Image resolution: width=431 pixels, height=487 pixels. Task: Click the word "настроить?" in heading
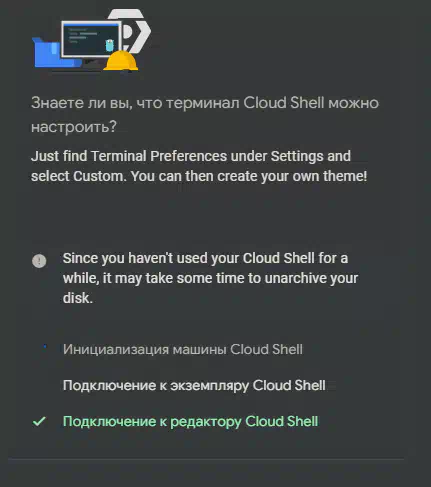(74, 127)
